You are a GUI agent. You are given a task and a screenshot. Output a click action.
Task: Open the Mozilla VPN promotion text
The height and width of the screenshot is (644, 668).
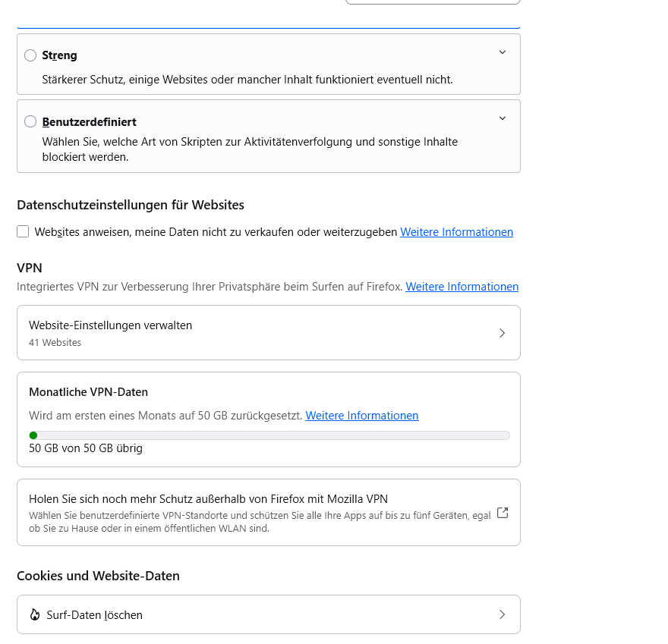click(x=208, y=498)
